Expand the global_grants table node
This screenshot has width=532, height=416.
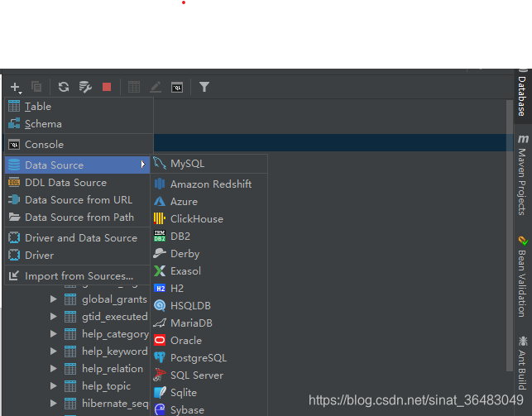pyautogui.click(x=53, y=299)
